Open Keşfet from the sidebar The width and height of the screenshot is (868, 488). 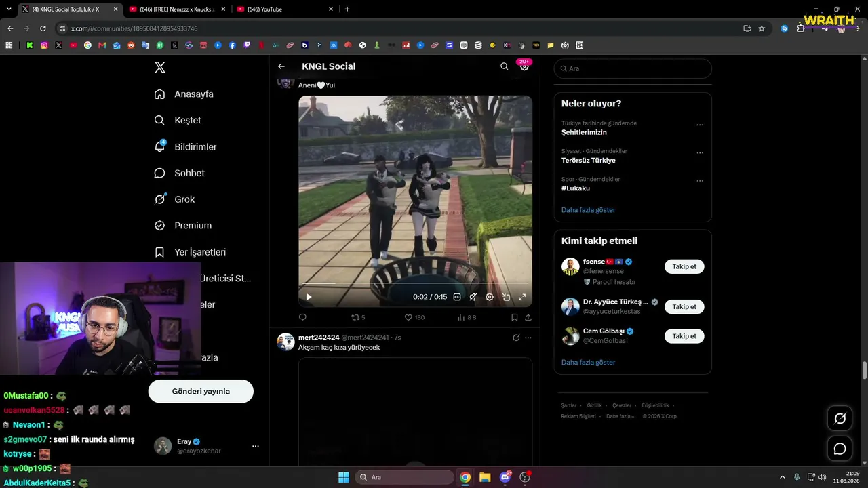point(178,120)
